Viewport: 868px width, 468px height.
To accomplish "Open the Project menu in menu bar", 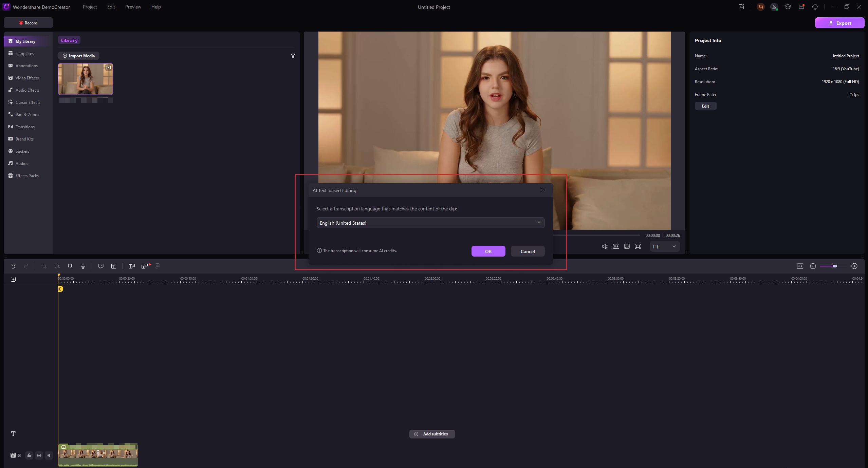I will (89, 7).
